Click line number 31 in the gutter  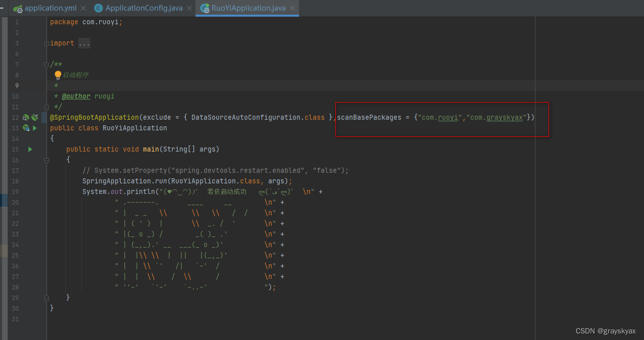click(x=15, y=319)
